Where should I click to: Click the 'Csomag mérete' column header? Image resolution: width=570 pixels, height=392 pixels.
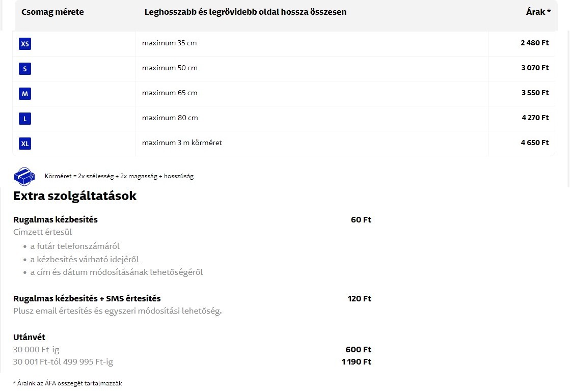tap(52, 12)
